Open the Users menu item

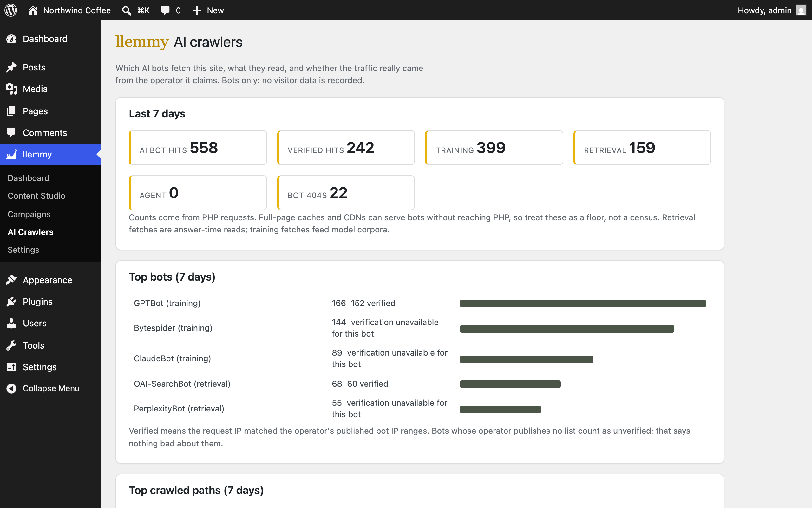pos(51,323)
